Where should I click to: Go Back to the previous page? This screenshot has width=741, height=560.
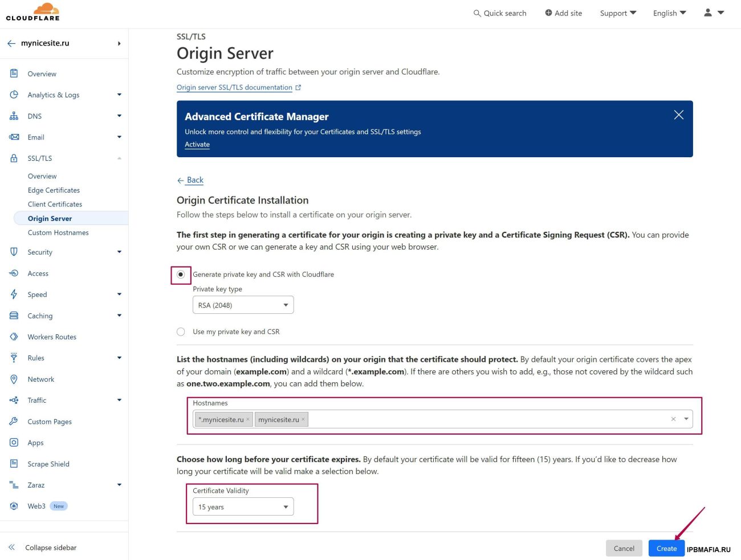tap(190, 180)
